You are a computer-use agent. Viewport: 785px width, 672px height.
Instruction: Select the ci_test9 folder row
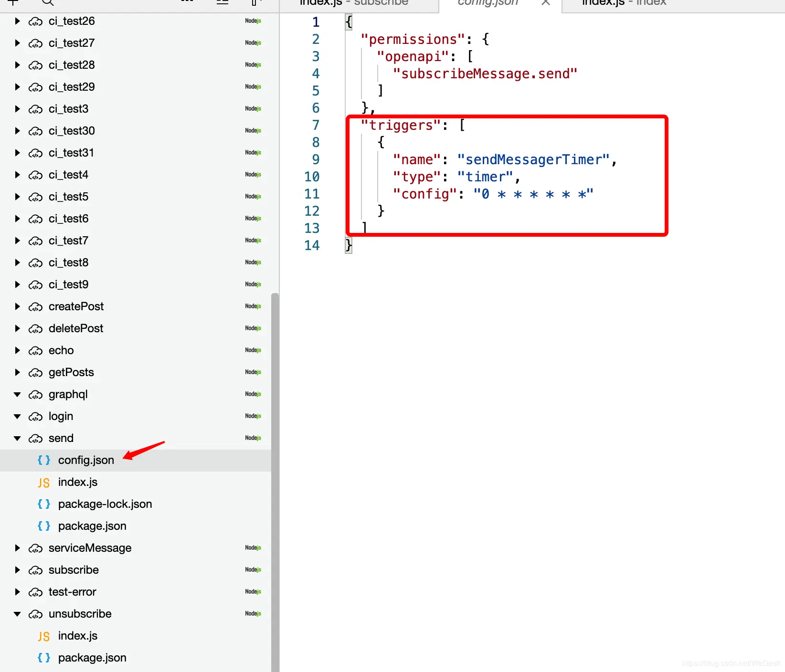tap(136, 284)
